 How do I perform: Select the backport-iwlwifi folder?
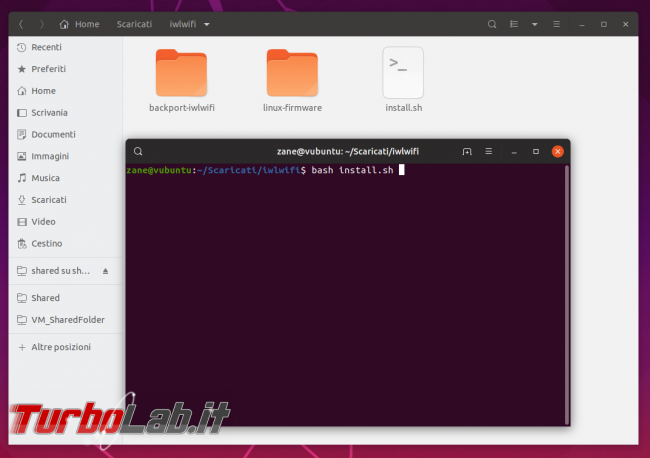pos(182,80)
